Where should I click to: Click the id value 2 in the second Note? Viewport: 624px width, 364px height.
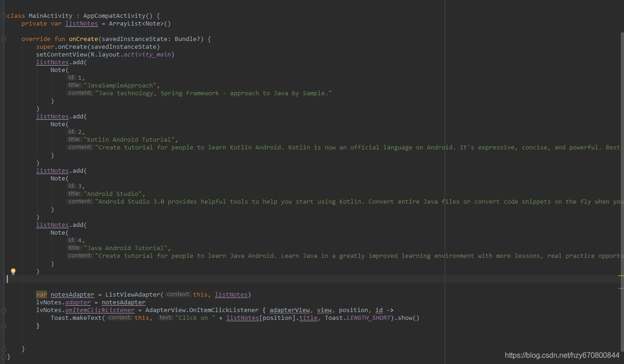tap(80, 132)
